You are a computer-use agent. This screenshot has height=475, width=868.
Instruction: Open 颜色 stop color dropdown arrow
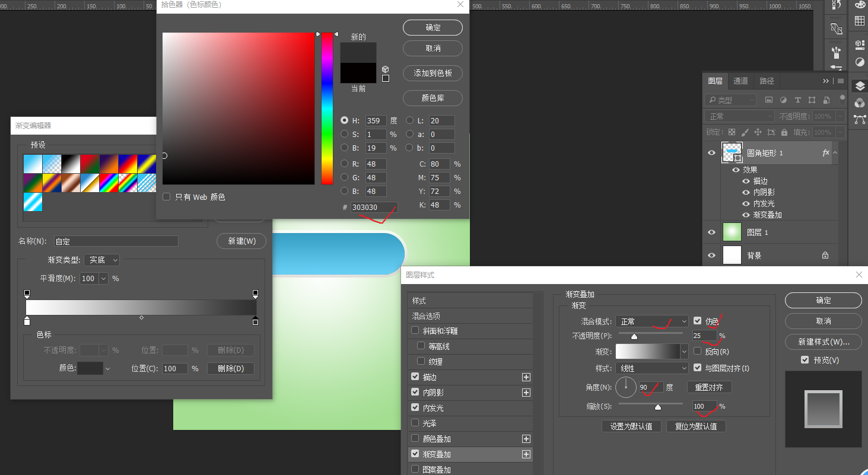click(x=107, y=369)
